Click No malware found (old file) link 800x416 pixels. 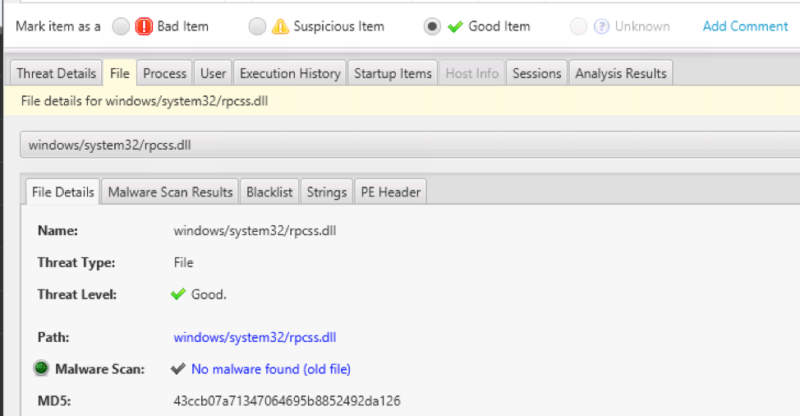point(271,369)
